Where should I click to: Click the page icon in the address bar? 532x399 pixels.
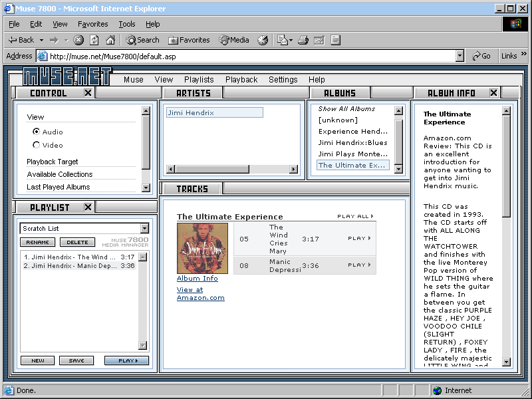click(42, 56)
